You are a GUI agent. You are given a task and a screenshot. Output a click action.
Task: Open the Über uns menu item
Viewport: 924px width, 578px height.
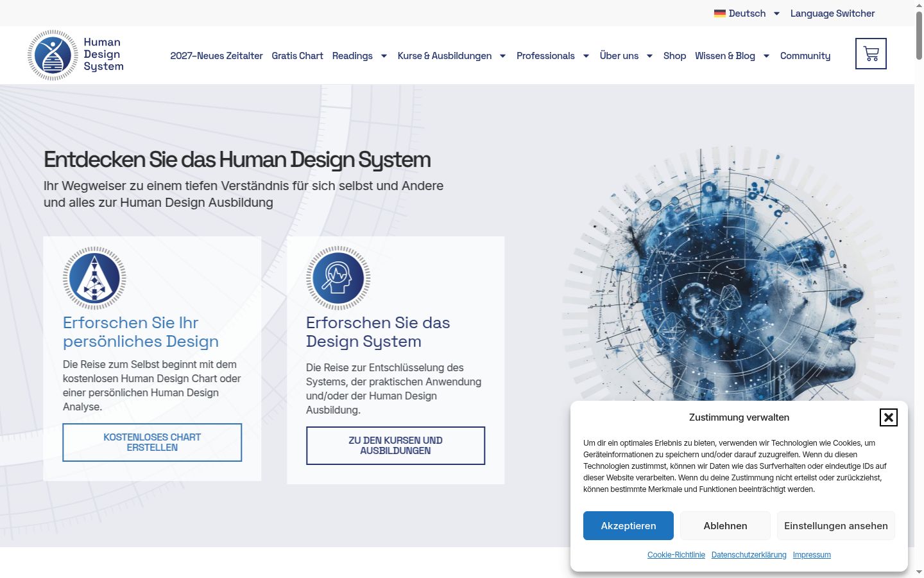(x=619, y=56)
